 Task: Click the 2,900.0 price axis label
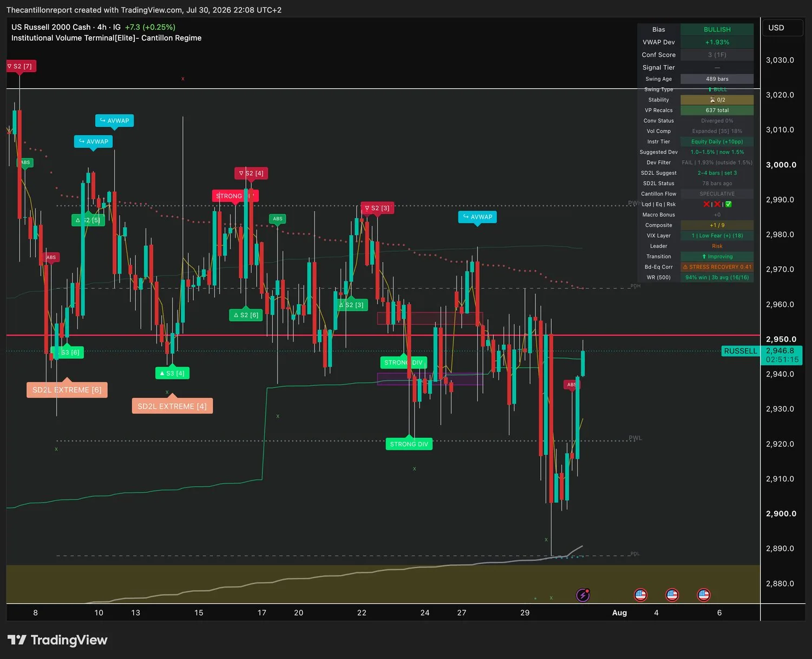pos(781,513)
